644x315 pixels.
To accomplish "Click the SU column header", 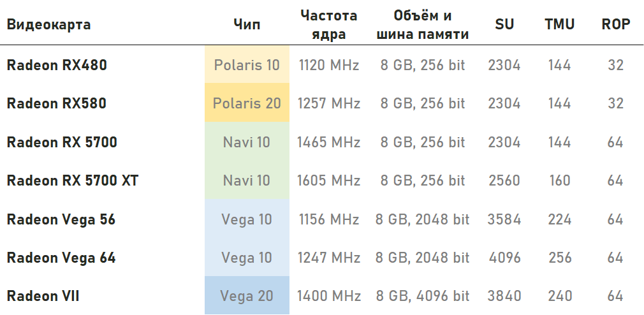I will point(504,25).
